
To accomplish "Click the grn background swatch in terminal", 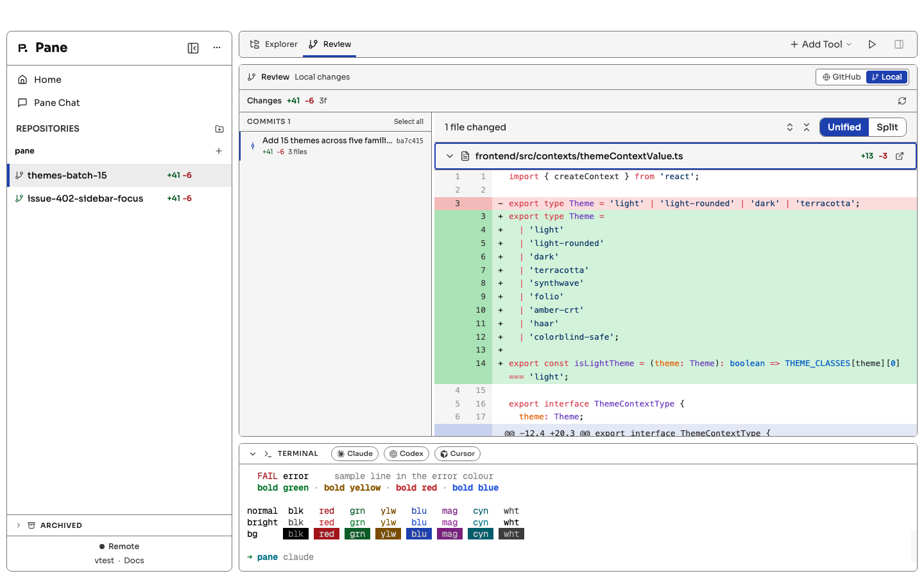I will click(357, 534).
